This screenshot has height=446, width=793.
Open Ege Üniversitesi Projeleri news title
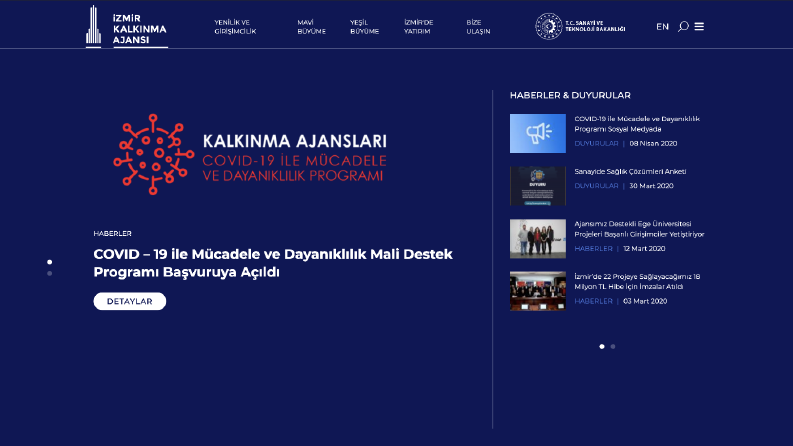(x=639, y=229)
